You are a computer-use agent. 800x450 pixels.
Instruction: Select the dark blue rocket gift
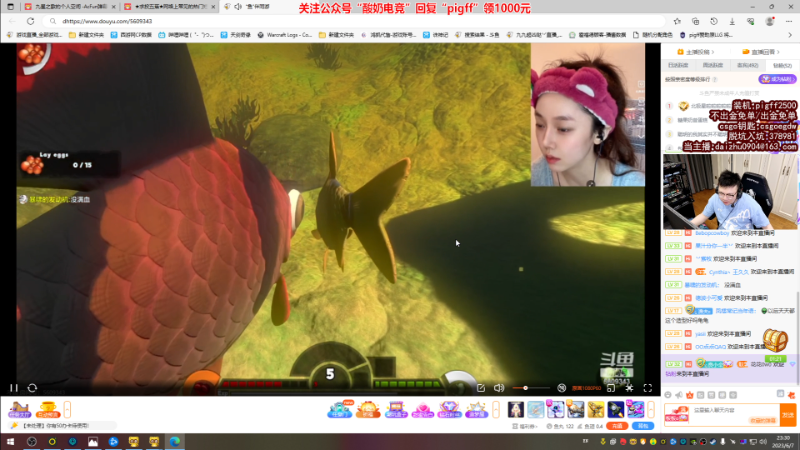(615, 409)
